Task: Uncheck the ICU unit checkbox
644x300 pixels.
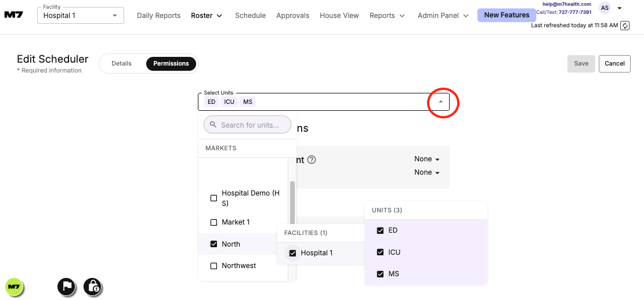Action: (381, 252)
